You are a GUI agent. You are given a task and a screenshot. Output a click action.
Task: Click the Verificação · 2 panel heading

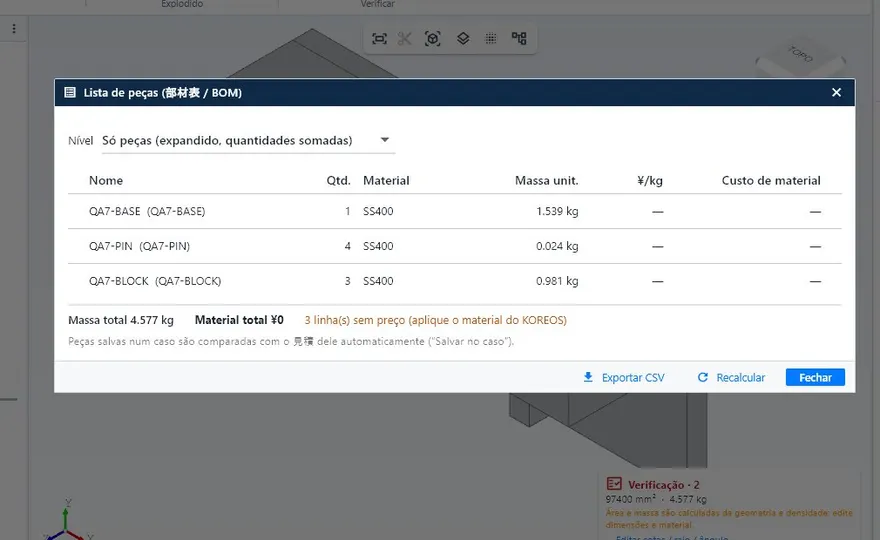(663, 484)
